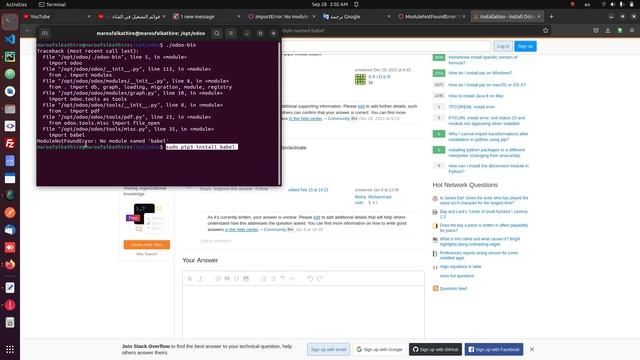Open the 'Align equations in table' question
The image size is (640, 360).
[460, 267]
